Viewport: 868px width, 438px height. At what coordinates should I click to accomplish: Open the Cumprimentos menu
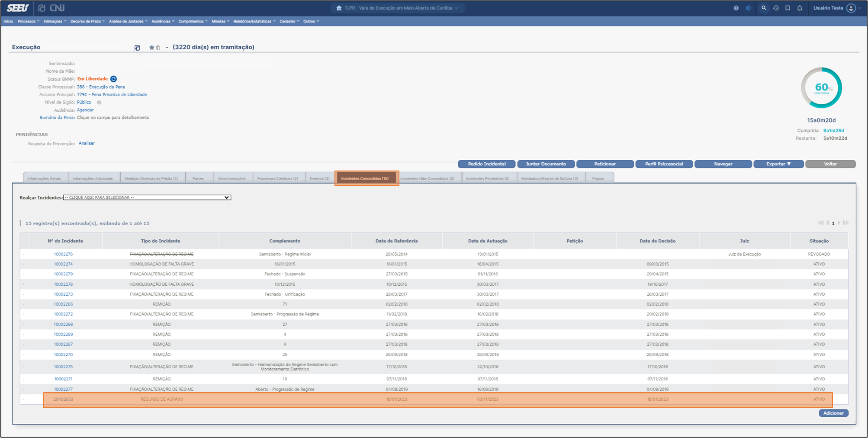[193, 21]
